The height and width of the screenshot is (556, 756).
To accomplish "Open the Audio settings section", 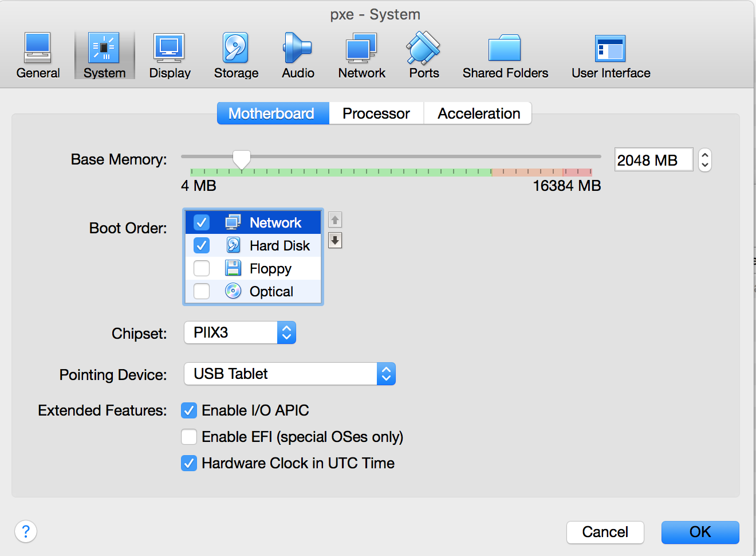I will (298, 55).
